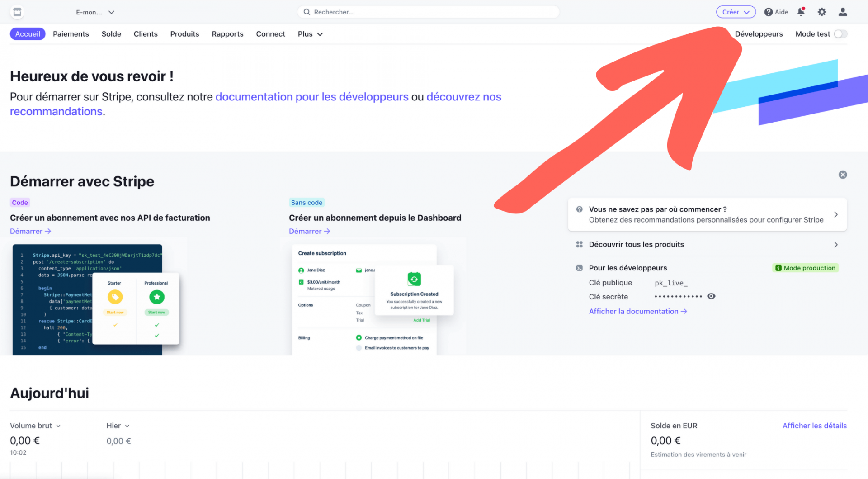Open the Hier comparison dropdown
This screenshot has width=868, height=479.
(118, 426)
